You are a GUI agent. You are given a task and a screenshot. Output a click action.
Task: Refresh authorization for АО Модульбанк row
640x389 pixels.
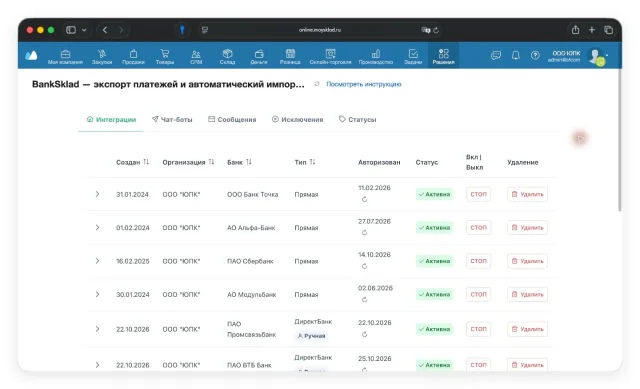click(364, 300)
